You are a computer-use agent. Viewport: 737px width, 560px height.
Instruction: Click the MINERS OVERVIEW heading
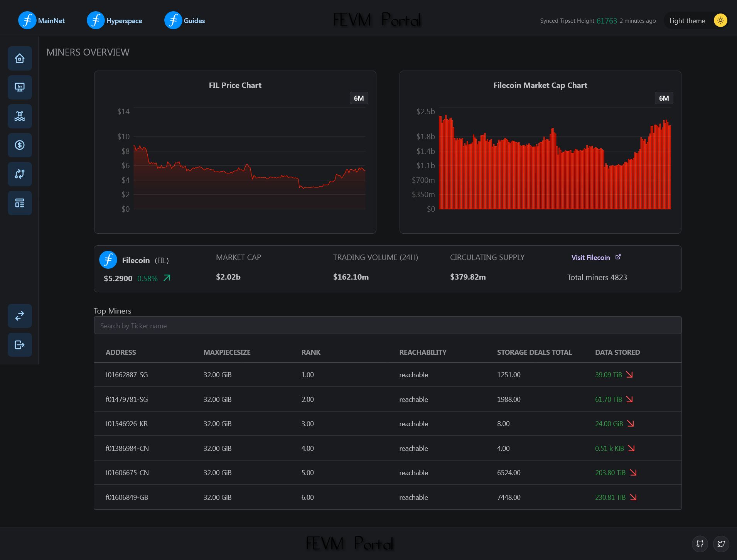click(x=88, y=52)
